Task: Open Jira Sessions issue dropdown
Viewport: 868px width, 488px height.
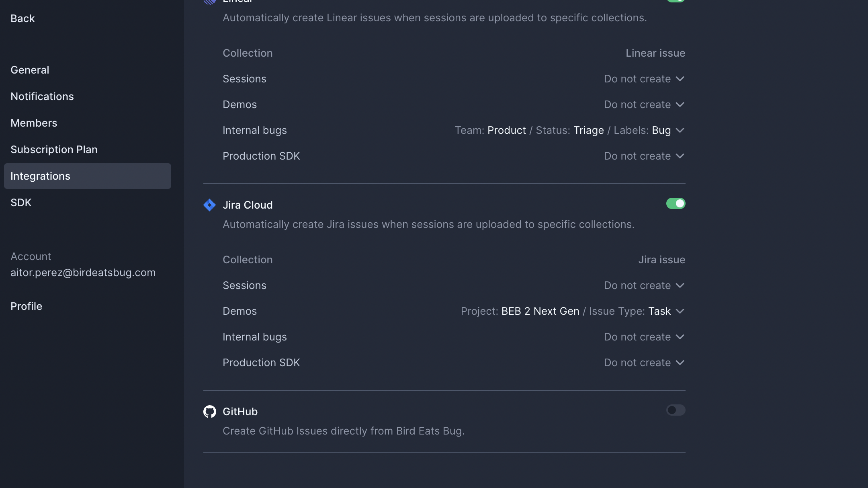Action: (644, 285)
